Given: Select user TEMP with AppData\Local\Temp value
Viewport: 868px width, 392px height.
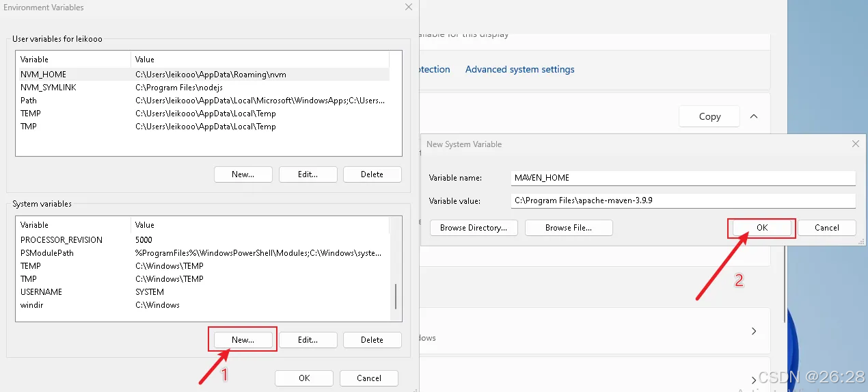Looking at the screenshot, I should [202, 114].
